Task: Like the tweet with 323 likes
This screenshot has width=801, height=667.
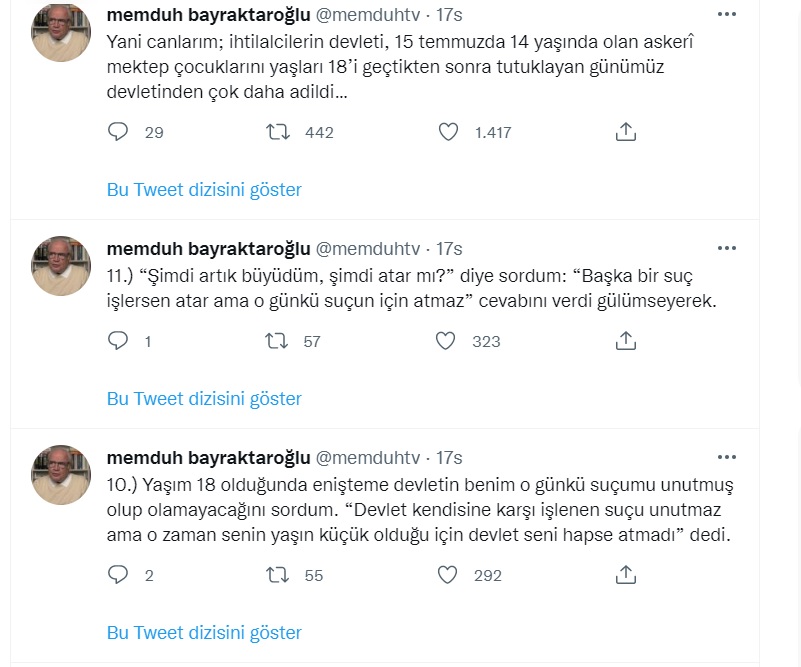Action: [445, 341]
